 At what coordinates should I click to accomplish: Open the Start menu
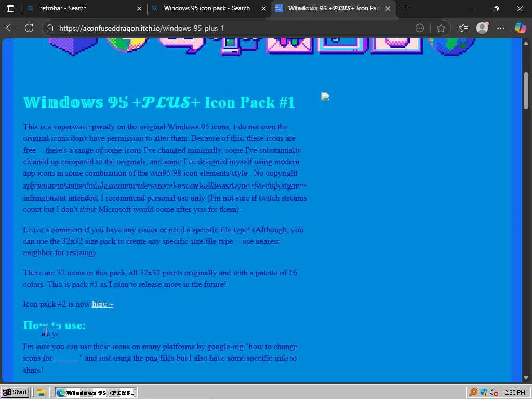(15, 392)
